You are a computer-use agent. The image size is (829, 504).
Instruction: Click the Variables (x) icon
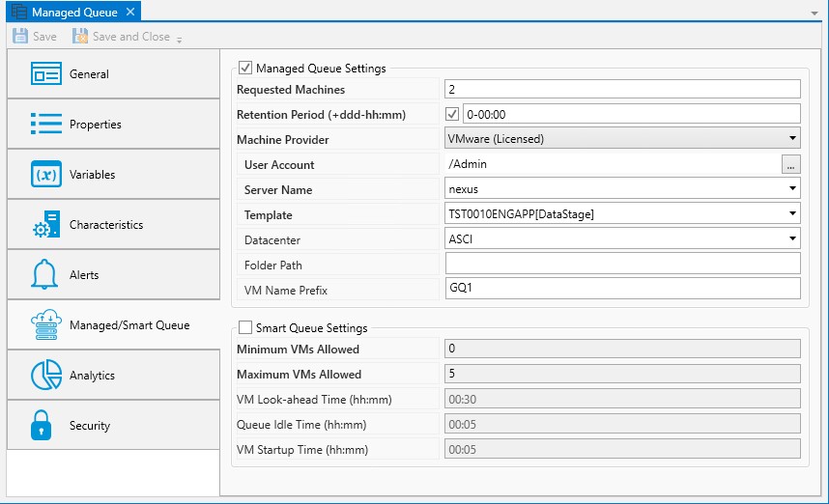point(46,174)
